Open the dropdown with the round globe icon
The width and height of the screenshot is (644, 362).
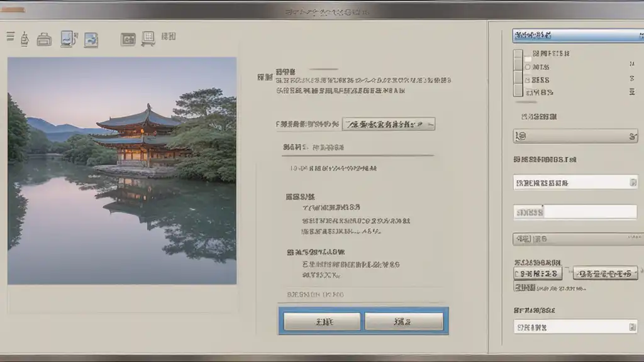coord(575,136)
